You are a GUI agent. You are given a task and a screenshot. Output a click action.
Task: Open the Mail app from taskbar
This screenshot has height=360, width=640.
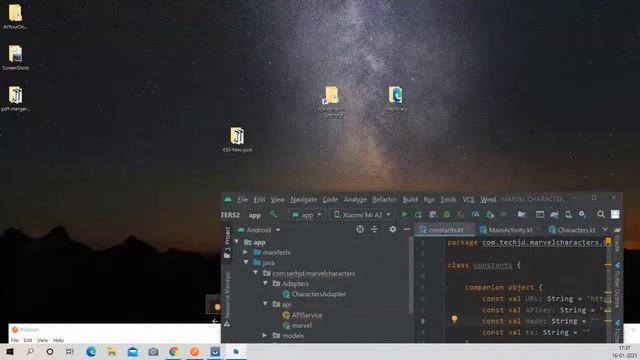click(133, 351)
